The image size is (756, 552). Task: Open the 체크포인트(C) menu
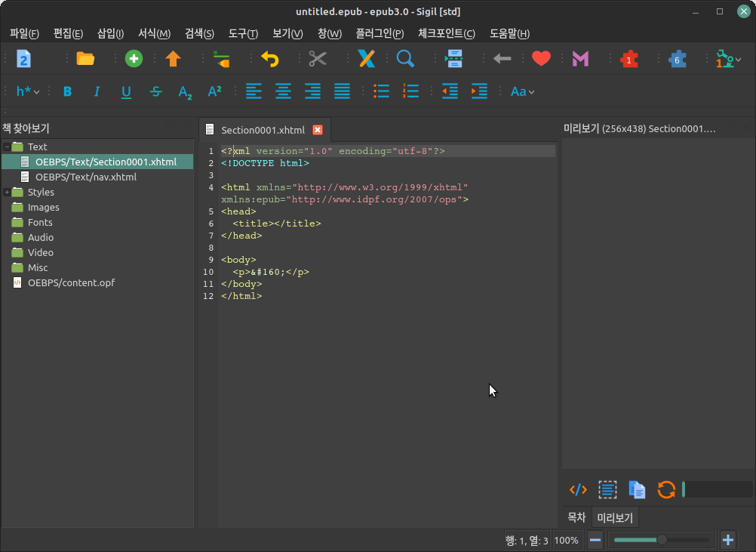point(447,33)
